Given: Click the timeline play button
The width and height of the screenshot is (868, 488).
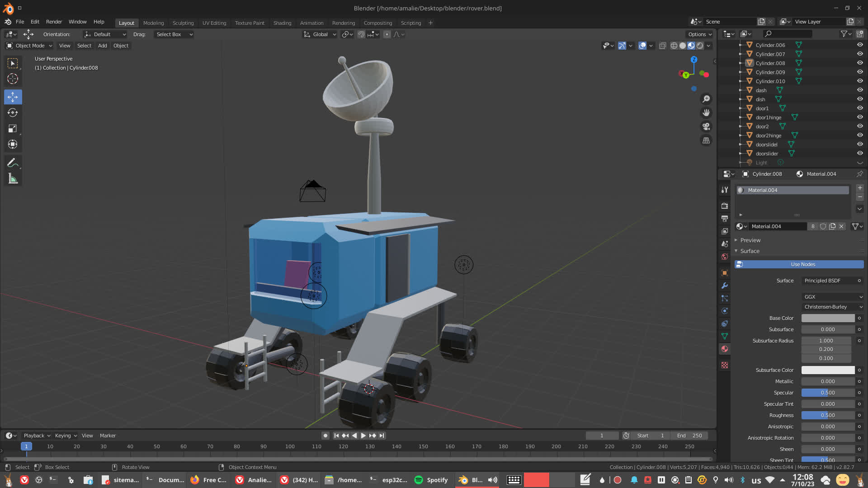Looking at the screenshot, I should pos(363,436).
